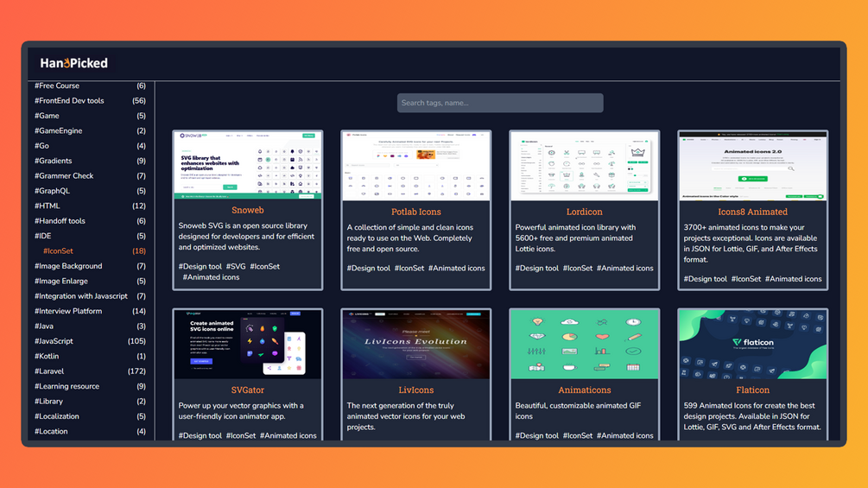868x488 pixels.
Task: Click the Flaticon card title
Action: [x=752, y=390]
